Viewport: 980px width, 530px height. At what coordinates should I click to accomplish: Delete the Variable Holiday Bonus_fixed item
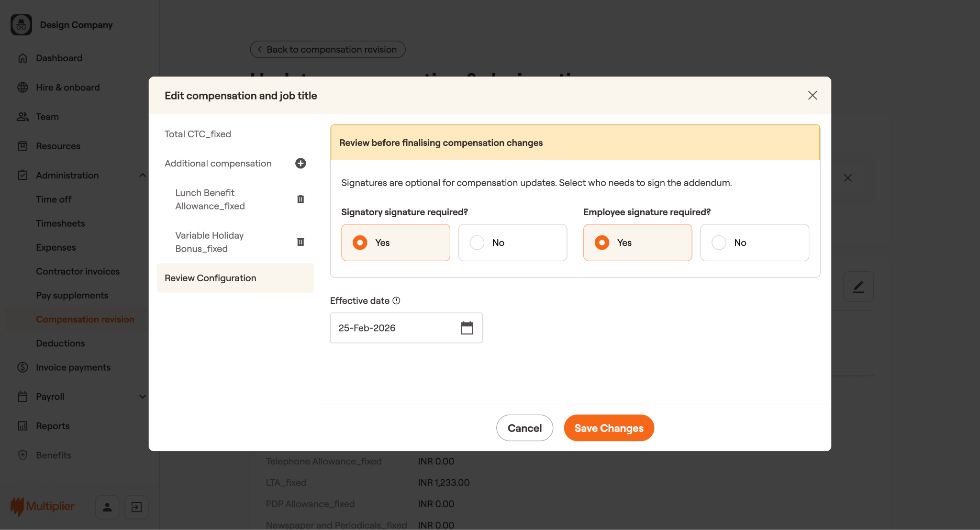301,242
